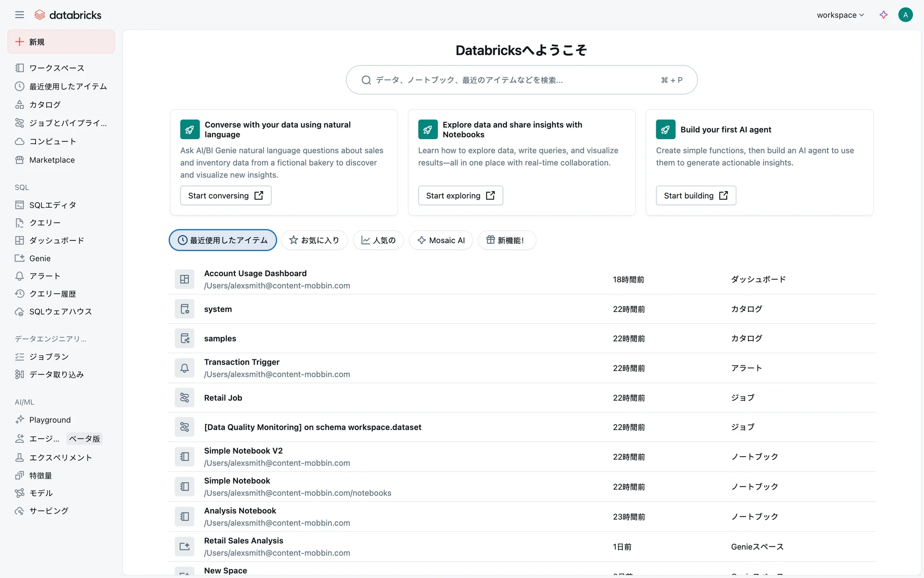Viewport: 924px width, 578px height.
Task: Open the Databricks Assistant sparkle icon
Action: click(884, 15)
